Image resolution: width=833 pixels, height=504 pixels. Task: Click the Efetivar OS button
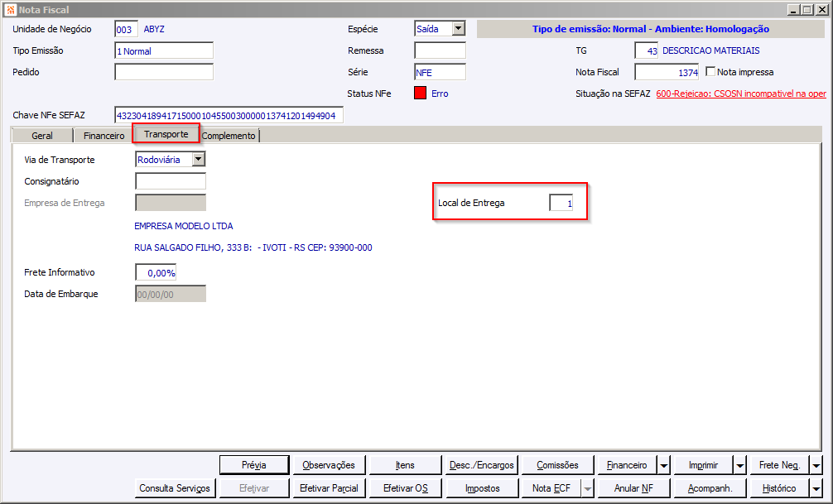pyautogui.click(x=405, y=488)
